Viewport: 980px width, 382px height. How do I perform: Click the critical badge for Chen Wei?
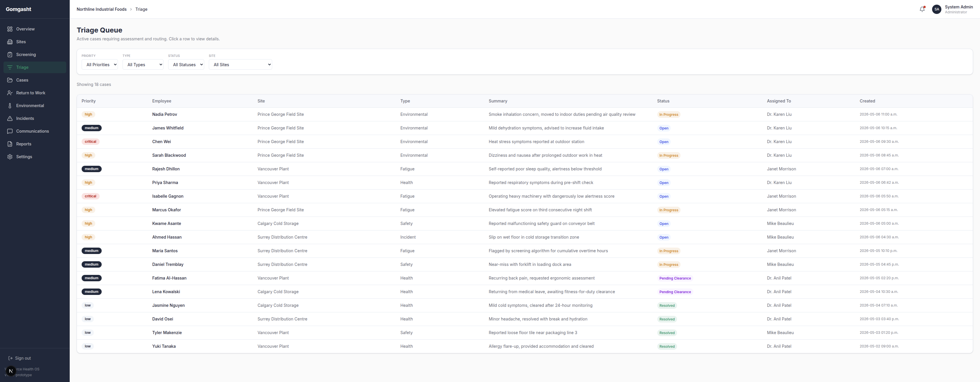point(91,142)
